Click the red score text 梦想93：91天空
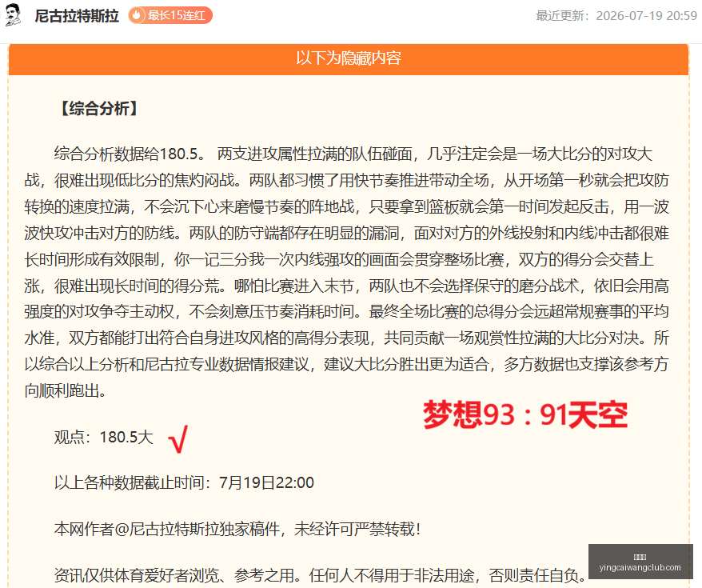 525,414
